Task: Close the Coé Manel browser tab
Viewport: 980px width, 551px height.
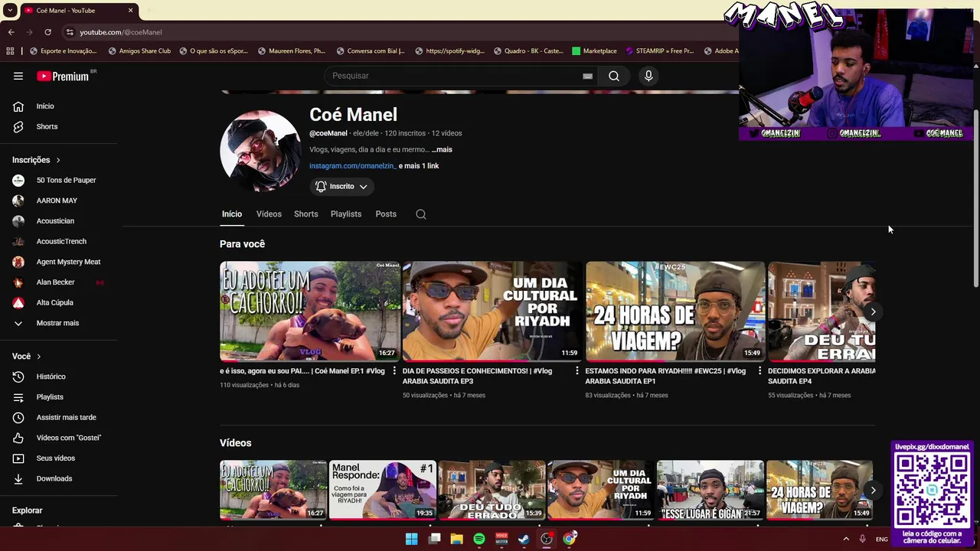Action: [x=130, y=11]
